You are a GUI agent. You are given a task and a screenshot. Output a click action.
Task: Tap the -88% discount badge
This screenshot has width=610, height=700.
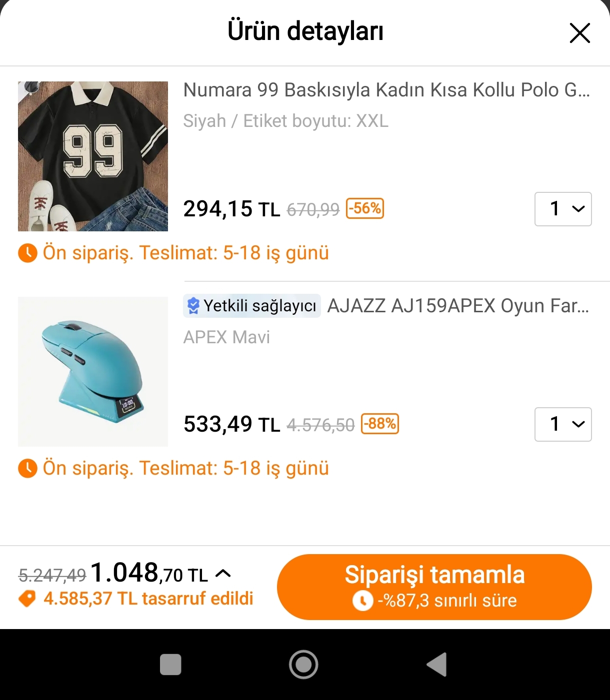(380, 424)
